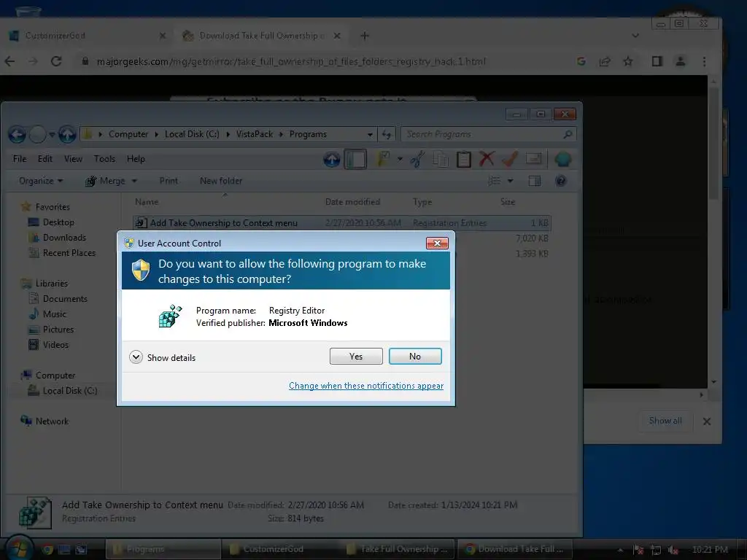Click the teal globe toolbar icon
The width and height of the screenshot is (747, 560).
pos(562,159)
